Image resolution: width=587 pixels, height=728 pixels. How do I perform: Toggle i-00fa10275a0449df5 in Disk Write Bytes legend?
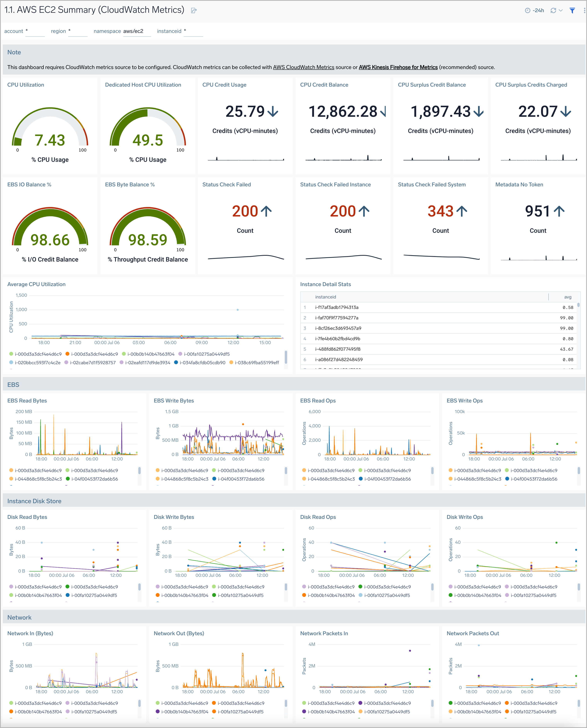coord(238,595)
